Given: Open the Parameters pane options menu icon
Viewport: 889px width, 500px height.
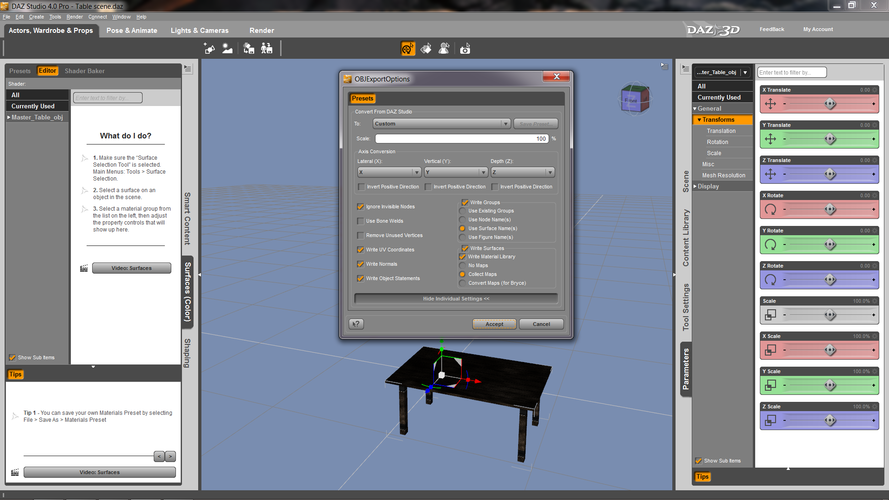Looking at the screenshot, I should pyautogui.click(x=685, y=69).
